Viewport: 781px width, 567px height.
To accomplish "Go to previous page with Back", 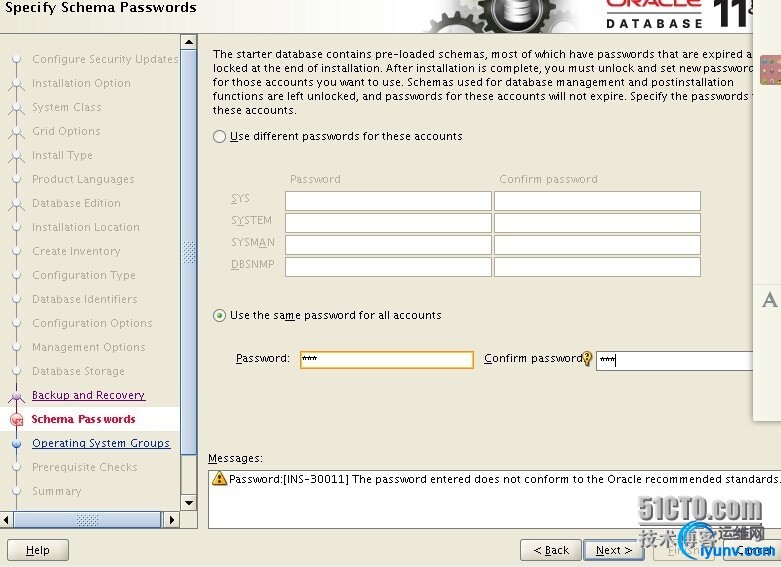I will (x=551, y=551).
